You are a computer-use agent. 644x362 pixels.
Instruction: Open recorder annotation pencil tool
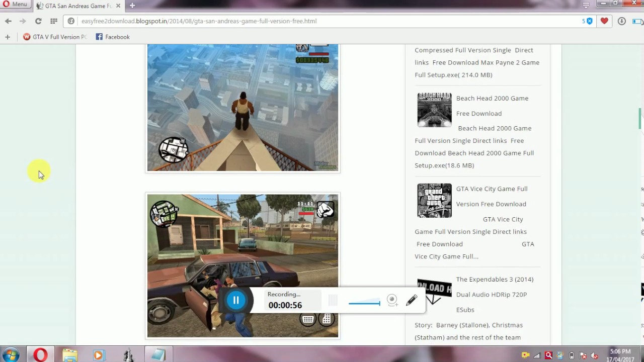click(412, 300)
